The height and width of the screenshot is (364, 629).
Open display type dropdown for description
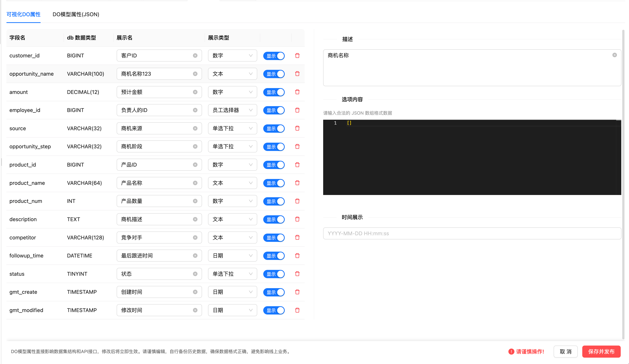pos(232,219)
